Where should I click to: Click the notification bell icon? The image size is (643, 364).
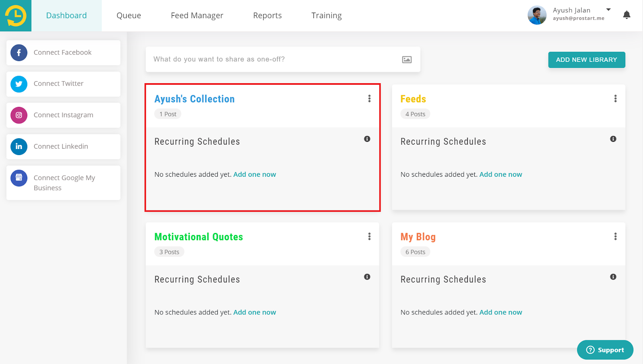click(627, 15)
